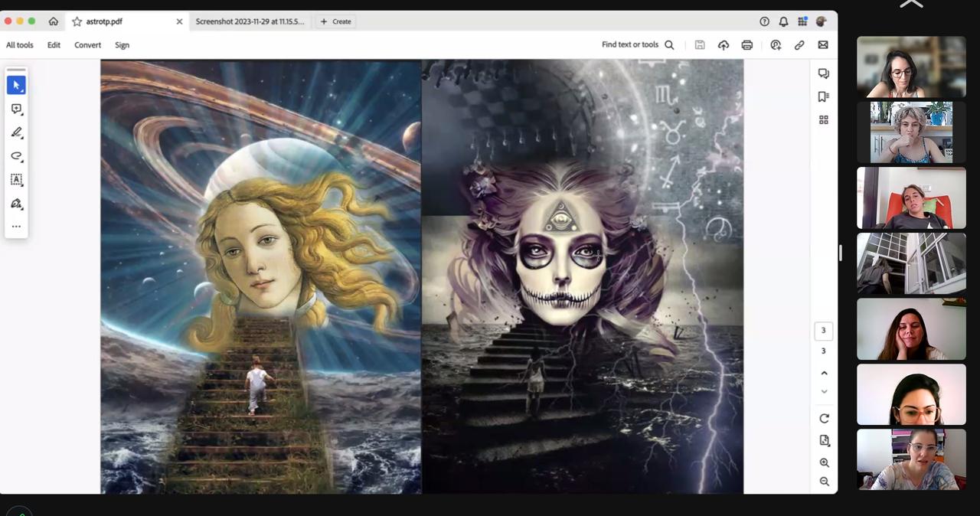Go to the previous page with up chevron
This screenshot has width=980, height=516.
(824, 373)
